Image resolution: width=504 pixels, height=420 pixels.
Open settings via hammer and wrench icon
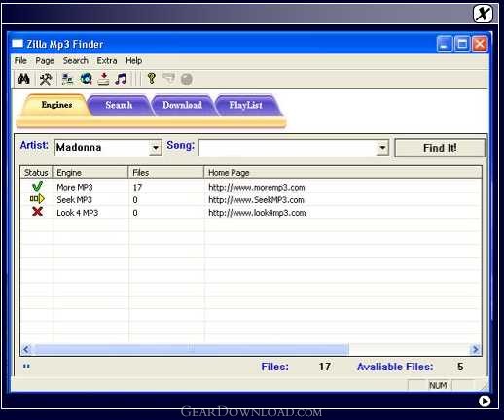46,79
